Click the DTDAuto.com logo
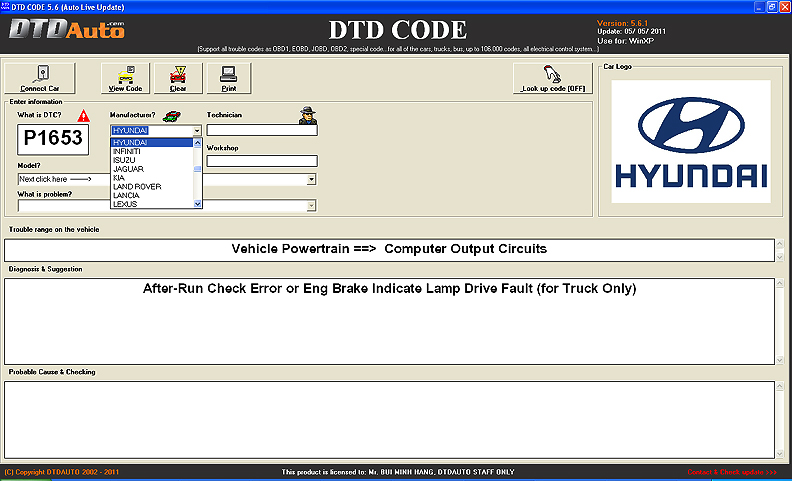 [66, 30]
